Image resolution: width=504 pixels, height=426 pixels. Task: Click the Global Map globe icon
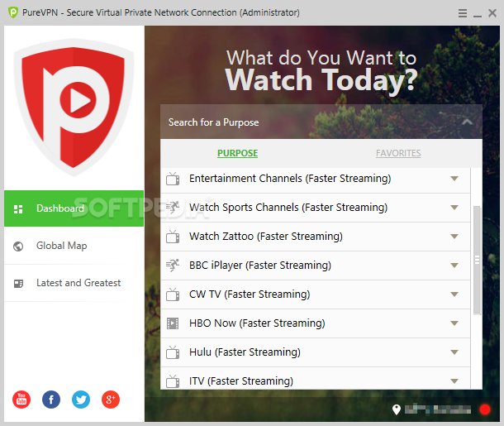pos(18,247)
